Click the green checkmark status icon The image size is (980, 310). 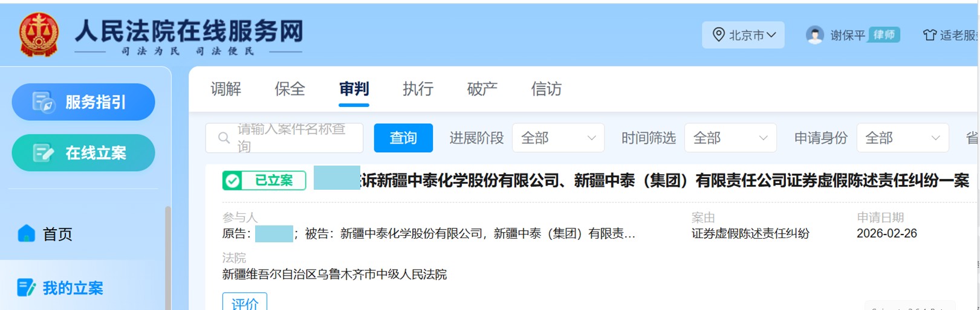point(232,180)
